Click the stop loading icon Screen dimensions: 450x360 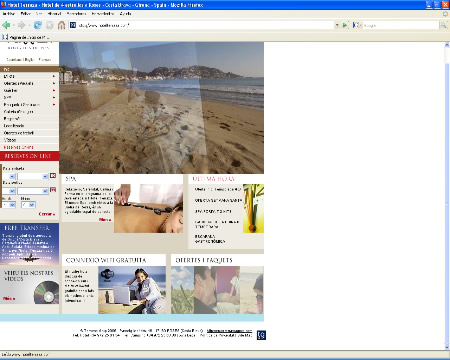(x=50, y=25)
